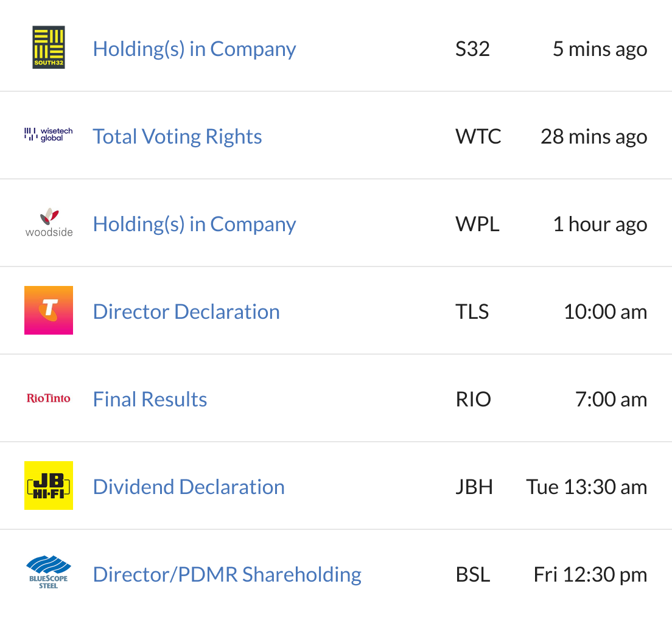Image resolution: width=672 pixels, height=623 pixels.
Task: Click the "Fri 12:30 pm" timestamp
Action: click(590, 574)
